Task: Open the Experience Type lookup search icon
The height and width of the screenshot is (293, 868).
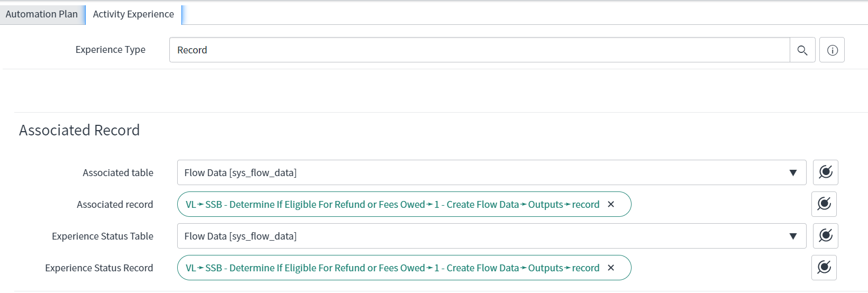Action: [802, 50]
